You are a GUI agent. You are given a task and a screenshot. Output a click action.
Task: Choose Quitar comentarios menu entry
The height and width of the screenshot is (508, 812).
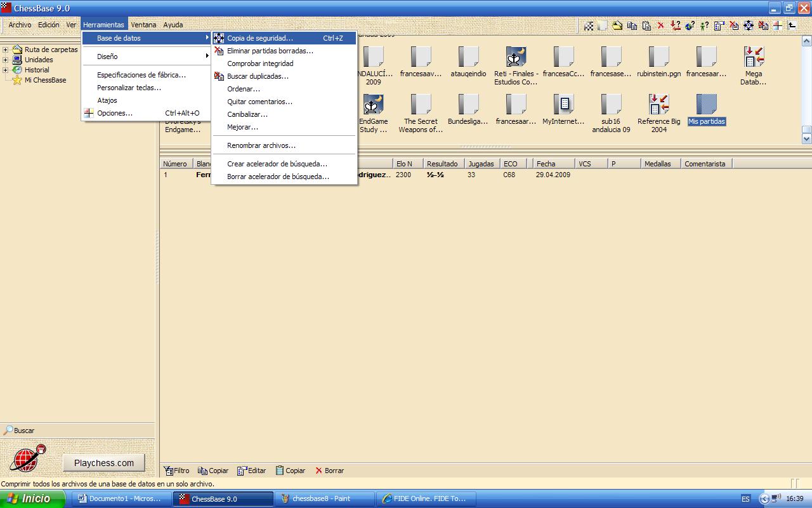point(284,102)
